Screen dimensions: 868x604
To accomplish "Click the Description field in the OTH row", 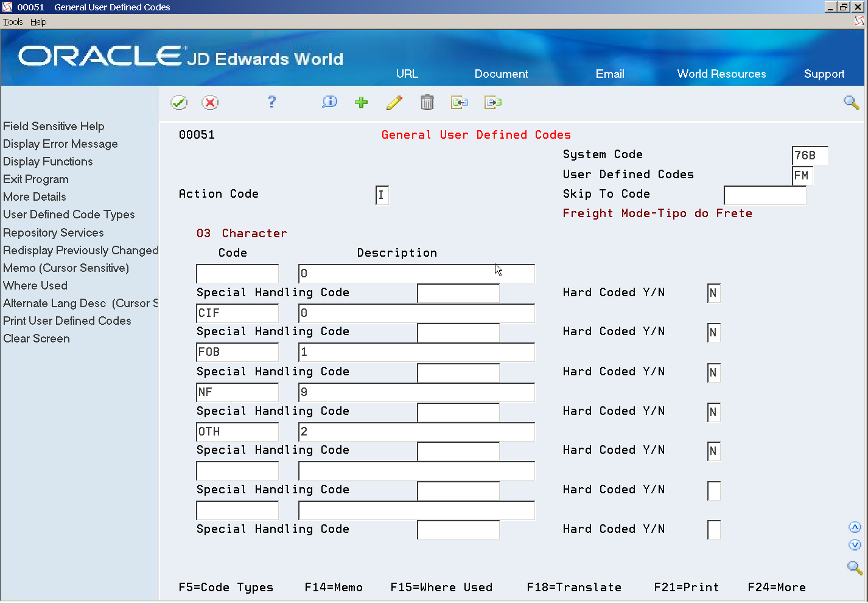I will tap(416, 431).
